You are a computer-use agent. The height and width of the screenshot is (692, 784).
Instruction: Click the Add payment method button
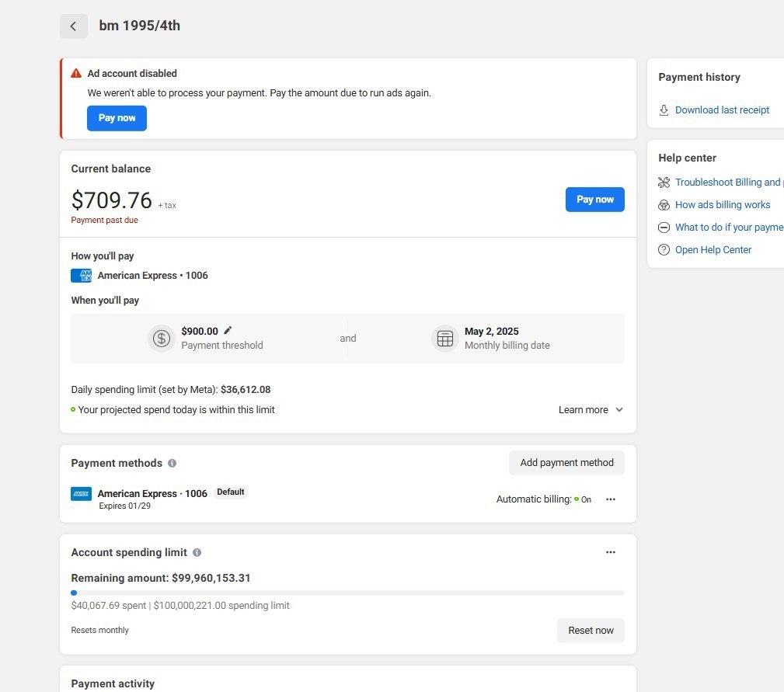(x=566, y=463)
